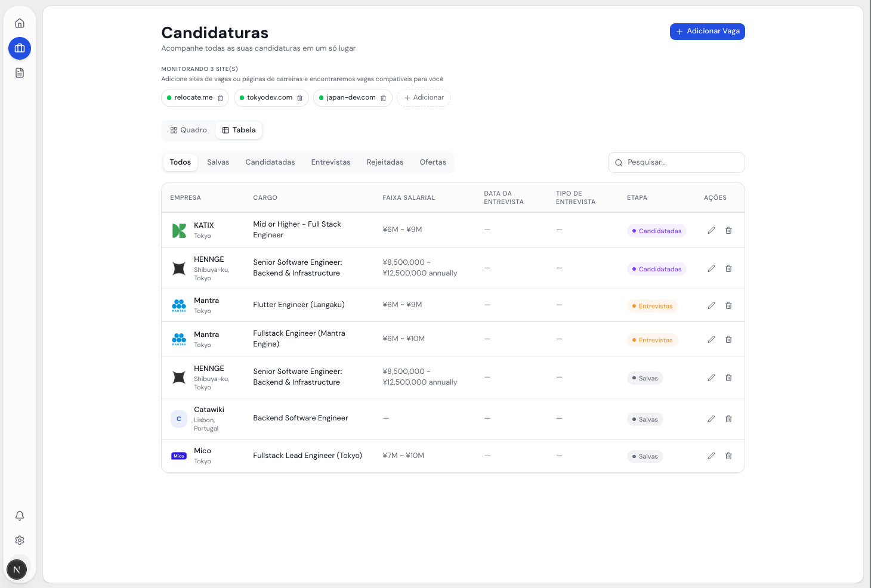Image resolution: width=871 pixels, height=588 pixels.
Task: Open Mantra Flutter Entrevistas stage badge
Action: coord(652,306)
